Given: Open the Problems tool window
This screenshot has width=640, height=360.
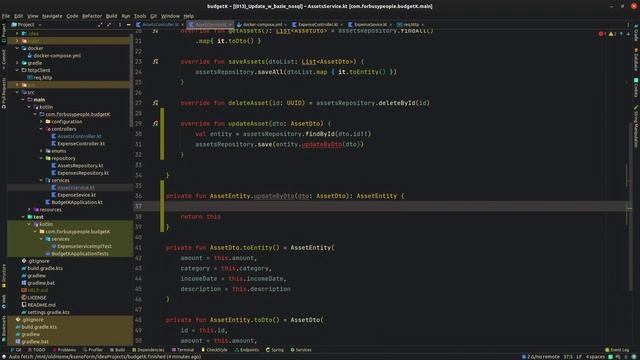Looking at the screenshot, I should point(64,350).
